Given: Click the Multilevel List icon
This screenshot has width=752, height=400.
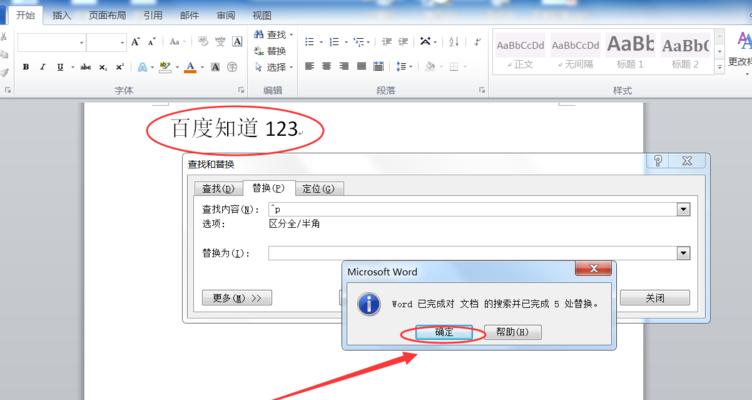Looking at the screenshot, I should pos(358,42).
